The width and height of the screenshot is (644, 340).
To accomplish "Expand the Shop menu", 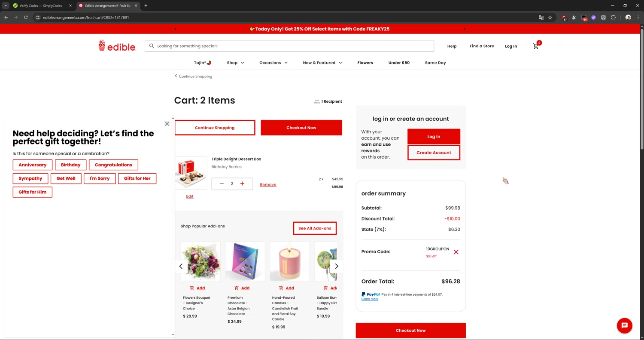I will pyautogui.click(x=235, y=63).
